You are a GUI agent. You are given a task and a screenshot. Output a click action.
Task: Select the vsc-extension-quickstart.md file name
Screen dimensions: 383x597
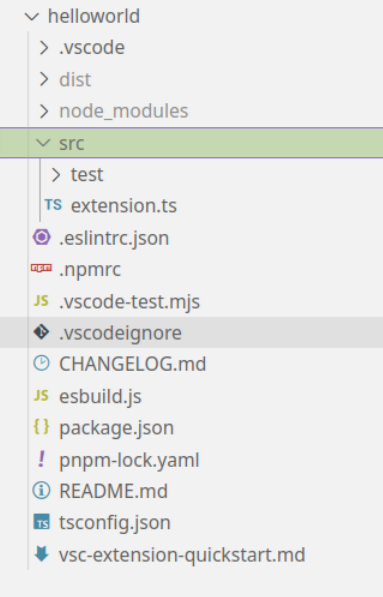tap(182, 555)
